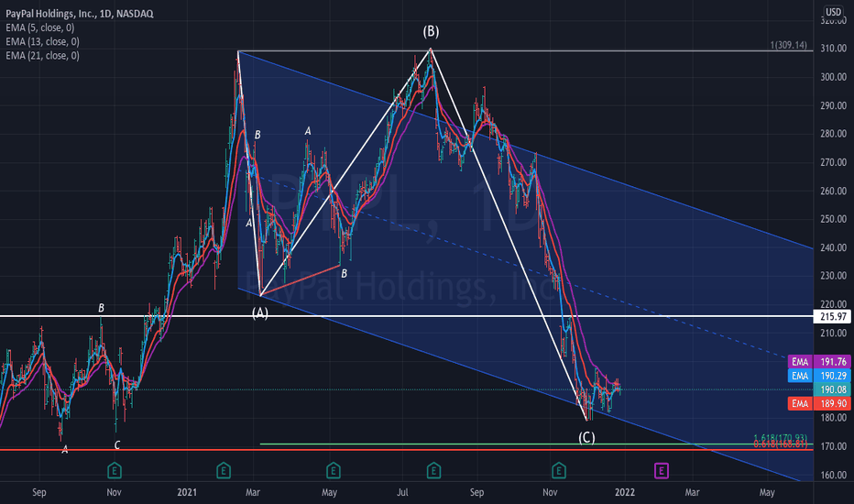Click earnings marker above May 2021 label
The width and height of the screenshot is (854, 504).
tap(334, 470)
